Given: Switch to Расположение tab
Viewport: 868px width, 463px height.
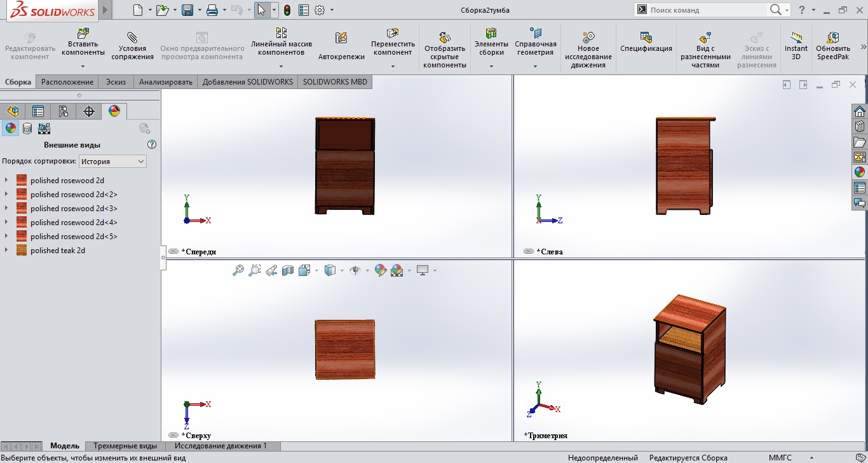Looking at the screenshot, I should (x=67, y=81).
